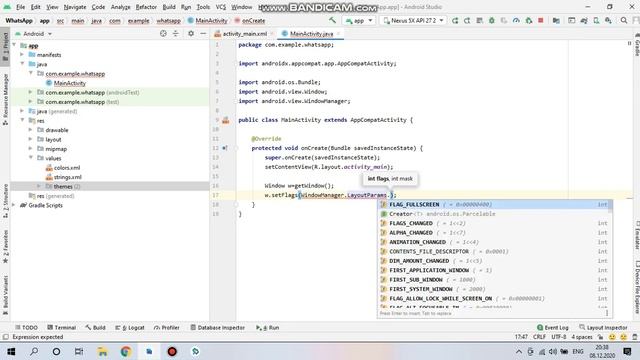Open the project panel settings gear

[191, 33]
